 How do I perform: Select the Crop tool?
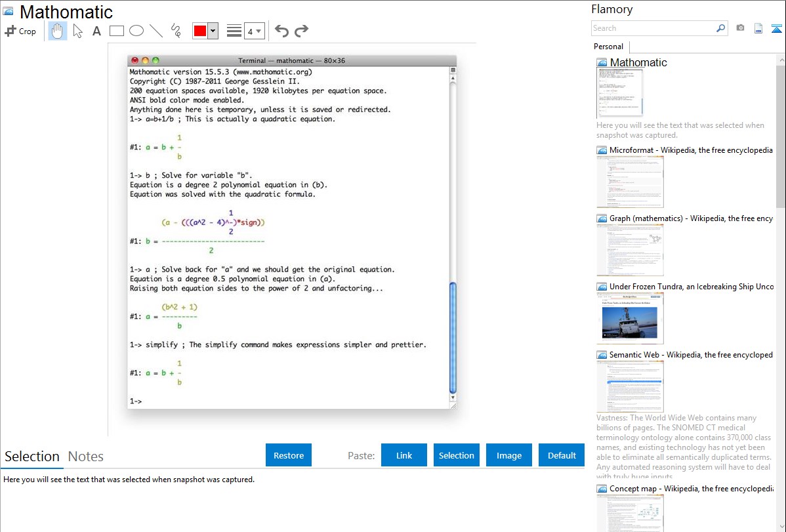point(20,31)
